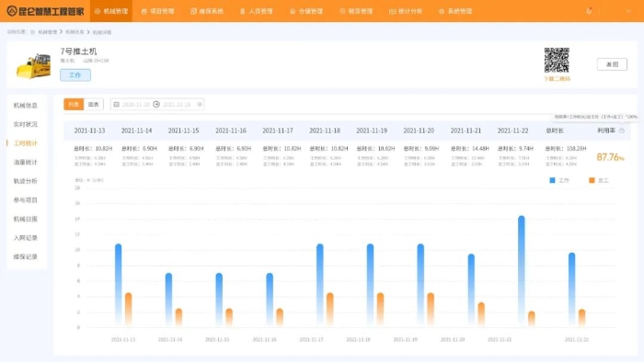Screen dimensions: 644x362
Task: Click the 昆仑智慧工程管家 logo
Action: pos(46,11)
